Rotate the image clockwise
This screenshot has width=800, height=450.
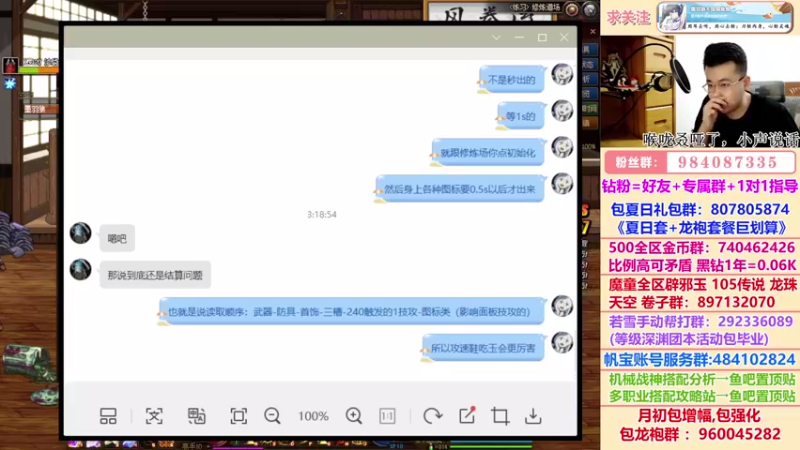pyautogui.click(x=433, y=416)
